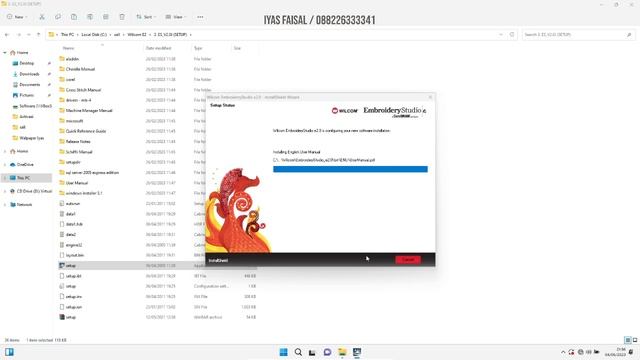
Task: Select the 'aladdin' folder
Action: (x=72, y=59)
